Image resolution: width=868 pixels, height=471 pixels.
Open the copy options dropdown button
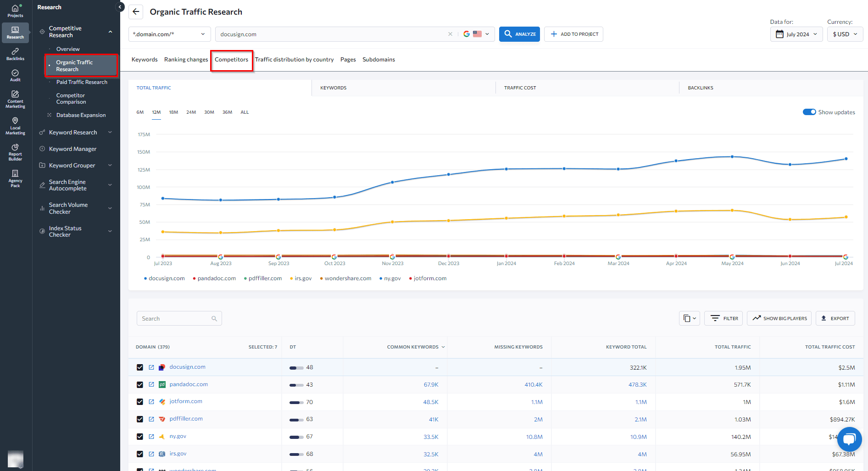click(x=689, y=318)
